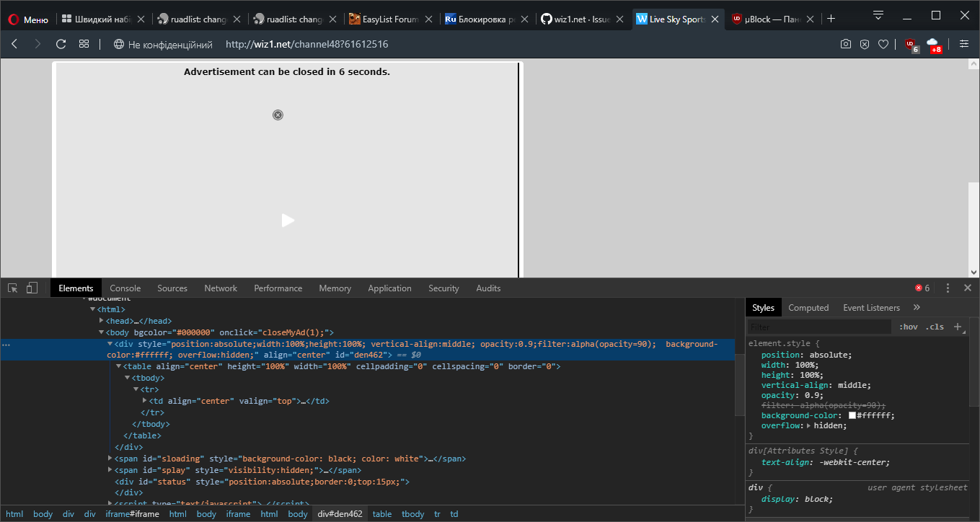980x522 pixels.
Task: Expand the head element node
Action: [101, 321]
